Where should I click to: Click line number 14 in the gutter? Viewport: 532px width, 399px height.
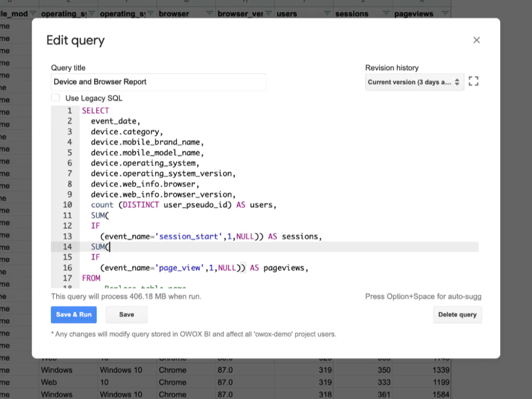tap(67, 247)
